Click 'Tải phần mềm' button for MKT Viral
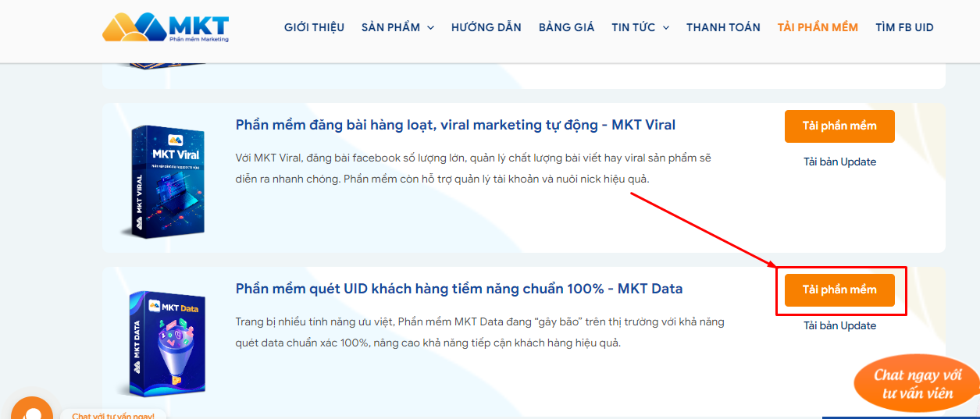Screen dimensions: 980x419 click(x=839, y=126)
